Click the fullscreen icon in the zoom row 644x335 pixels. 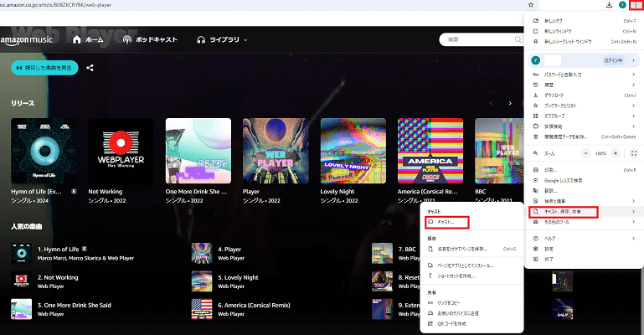coord(634,153)
